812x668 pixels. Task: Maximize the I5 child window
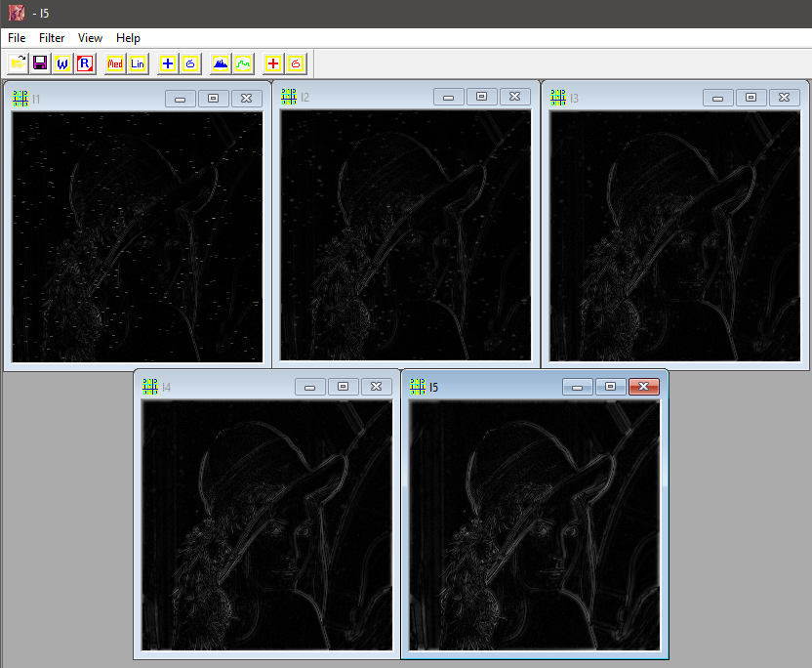click(x=611, y=387)
